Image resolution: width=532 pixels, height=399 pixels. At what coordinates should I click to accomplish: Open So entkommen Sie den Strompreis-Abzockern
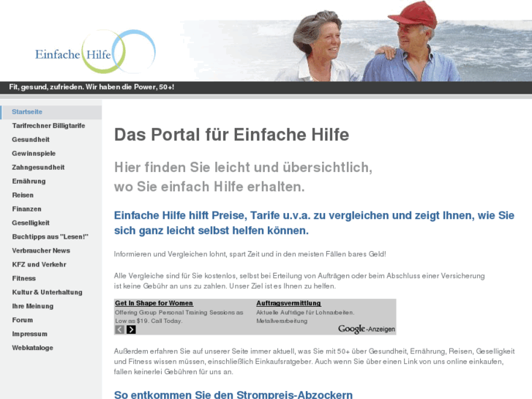tap(233, 395)
